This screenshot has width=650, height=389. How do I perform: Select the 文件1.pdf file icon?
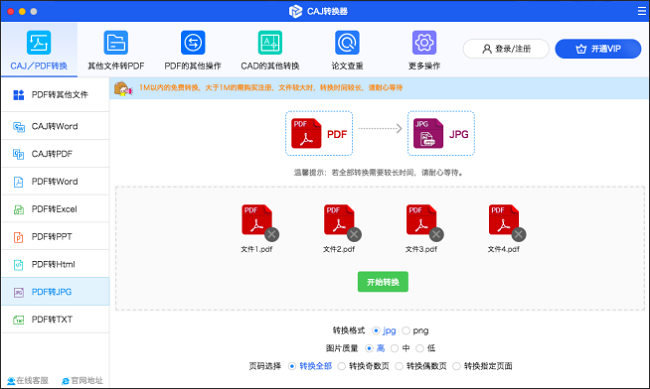[x=257, y=220]
